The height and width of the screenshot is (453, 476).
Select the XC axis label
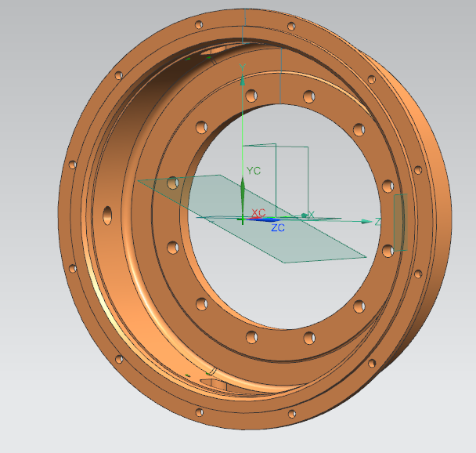[x=258, y=212]
